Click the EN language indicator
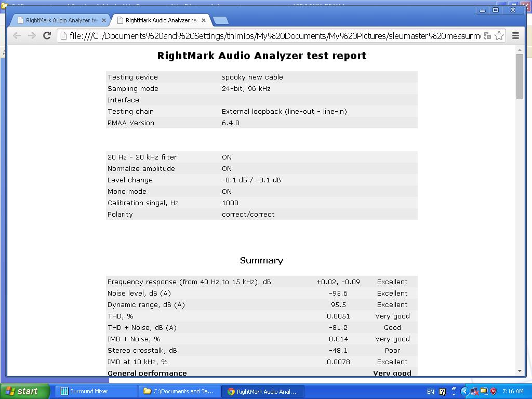This screenshot has height=399, width=532. click(x=430, y=392)
